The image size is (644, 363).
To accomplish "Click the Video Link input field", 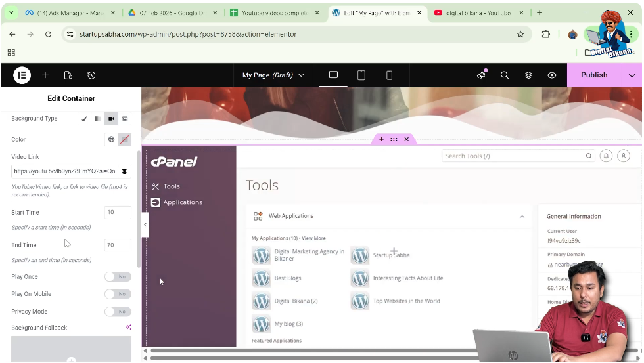I will coord(64,171).
